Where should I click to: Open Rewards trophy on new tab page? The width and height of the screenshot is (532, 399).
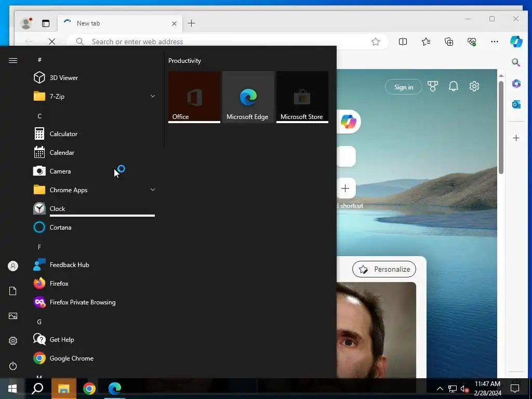pos(433,87)
